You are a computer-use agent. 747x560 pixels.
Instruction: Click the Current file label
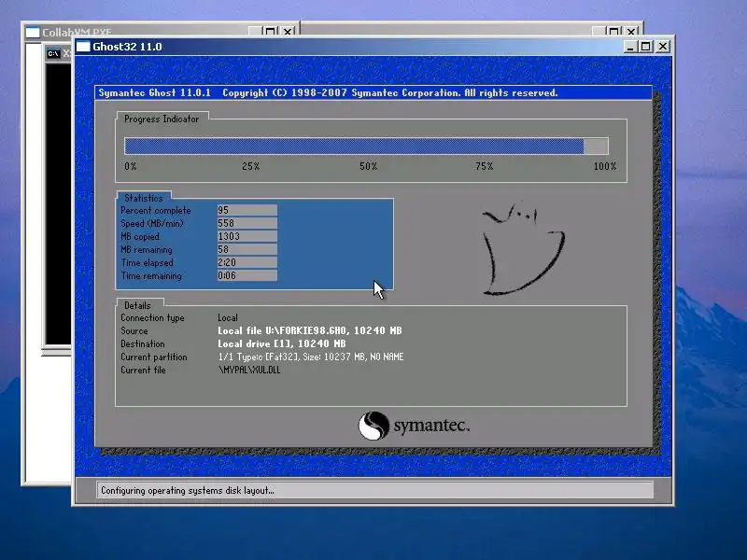pos(143,370)
